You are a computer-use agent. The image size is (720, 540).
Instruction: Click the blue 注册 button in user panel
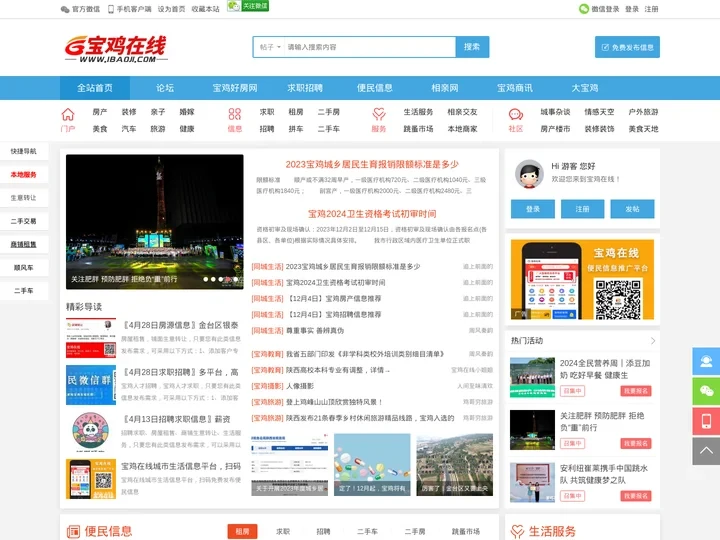582,209
